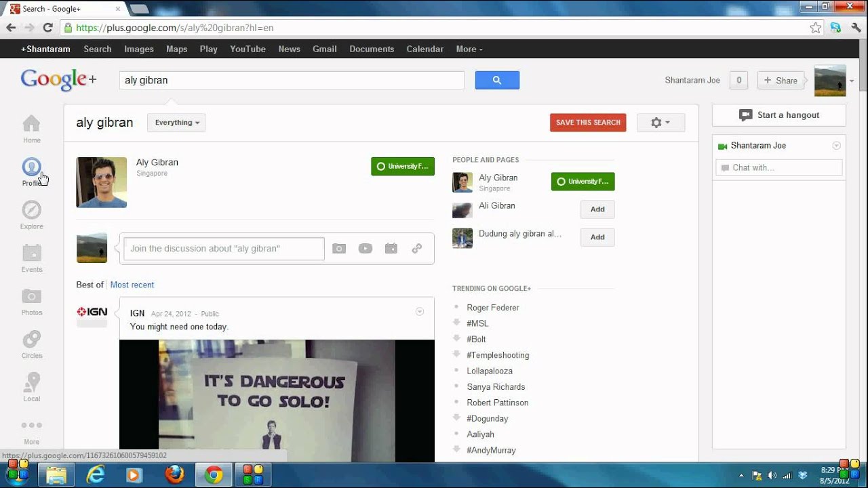Click the SAVE THIS SEARCH button
Screen dimensions: 868x488
coord(588,123)
